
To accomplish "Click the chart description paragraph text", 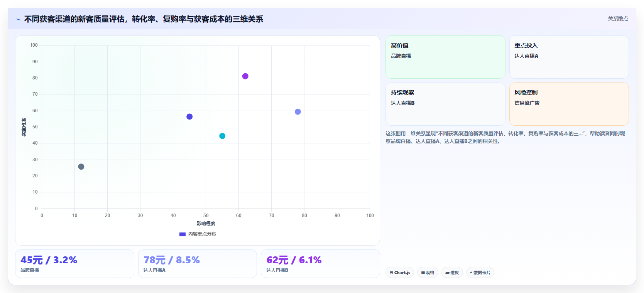I will tap(505, 137).
